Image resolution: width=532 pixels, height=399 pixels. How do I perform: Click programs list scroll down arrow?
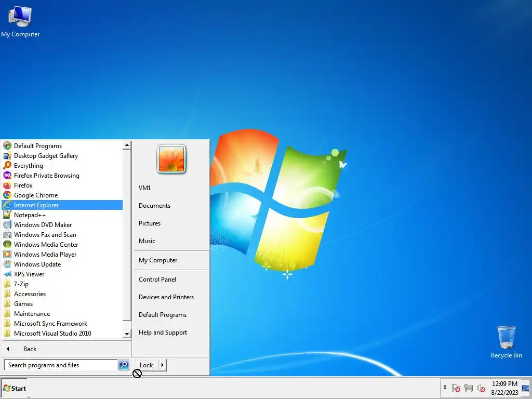tap(127, 334)
